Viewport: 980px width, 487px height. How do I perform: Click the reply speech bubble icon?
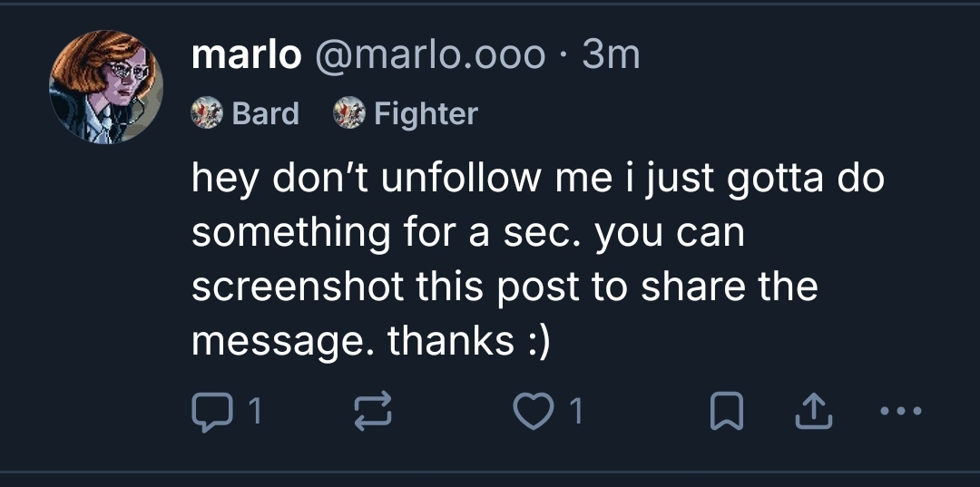pyautogui.click(x=211, y=413)
